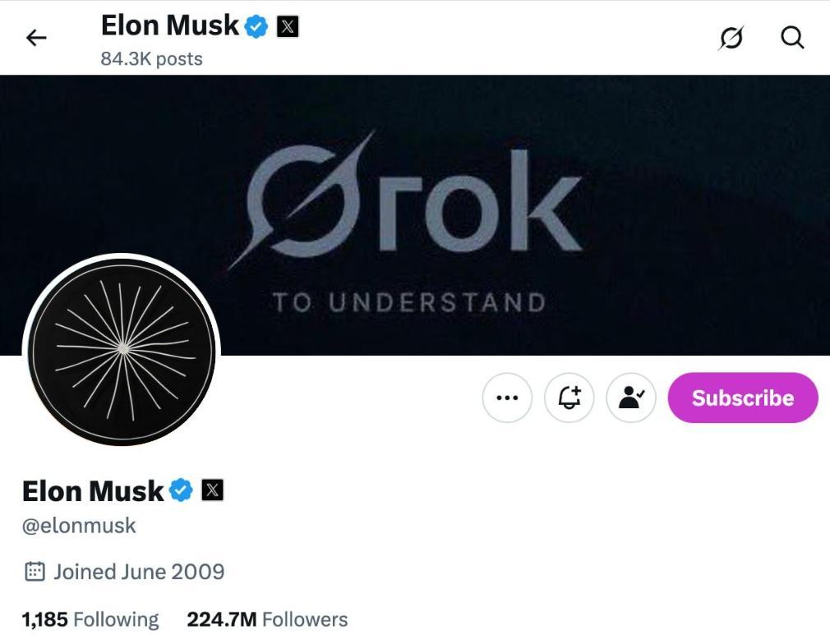Click the X affiliation badge in header

click(x=288, y=26)
